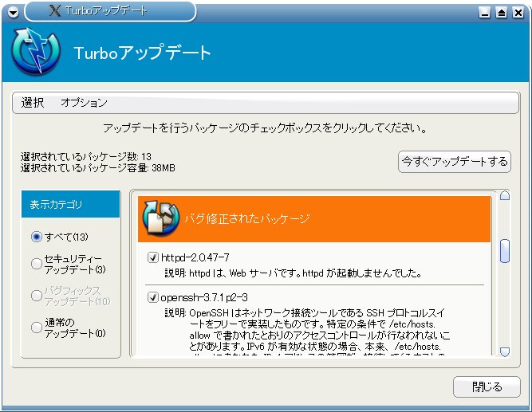Maximize the Turbo Update window
The height and width of the screenshot is (412, 532).
501,13
